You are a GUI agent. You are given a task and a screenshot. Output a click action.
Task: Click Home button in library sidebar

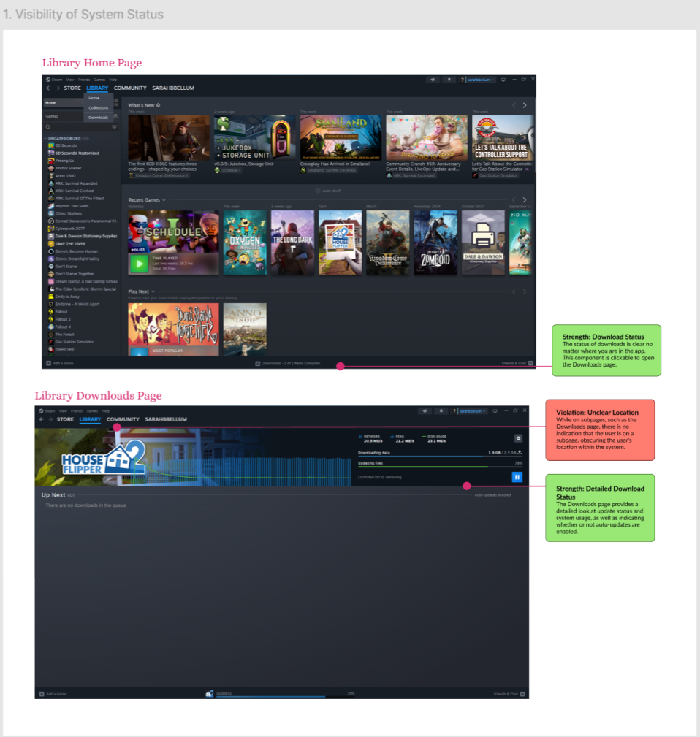coord(64,102)
